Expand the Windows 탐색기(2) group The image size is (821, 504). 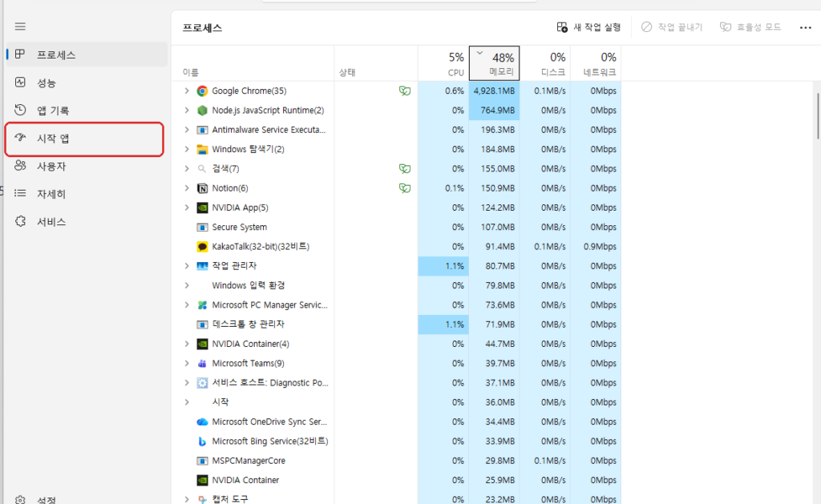(x=186, y=149)
